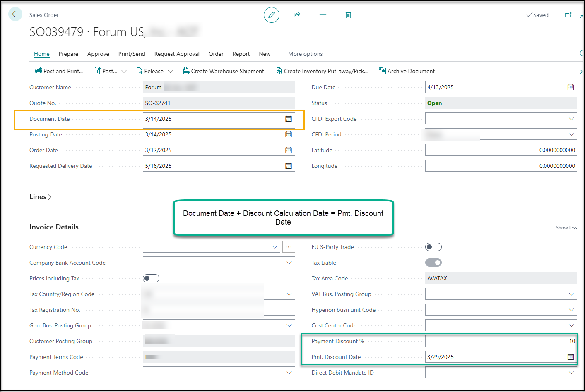
Task: Open the Print/Send menu
Action: 132,54
